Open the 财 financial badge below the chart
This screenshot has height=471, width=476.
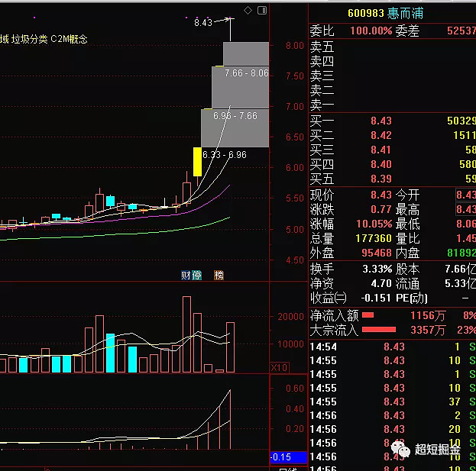coord(186,276)
